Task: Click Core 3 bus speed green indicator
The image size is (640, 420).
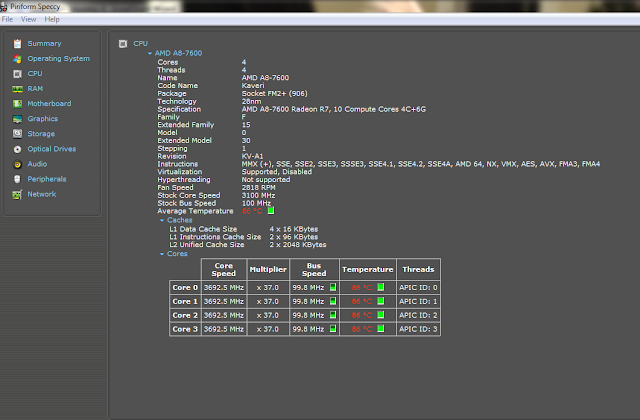Action: tap(333, 329)
